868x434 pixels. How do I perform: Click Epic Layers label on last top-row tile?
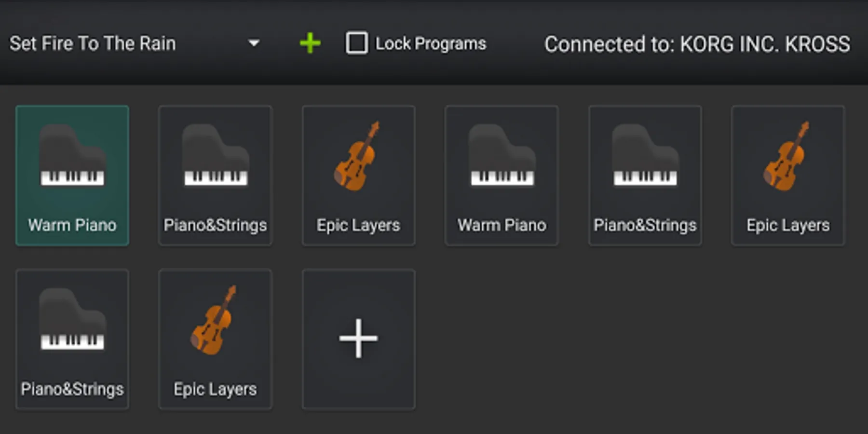[x=788, y=225]
